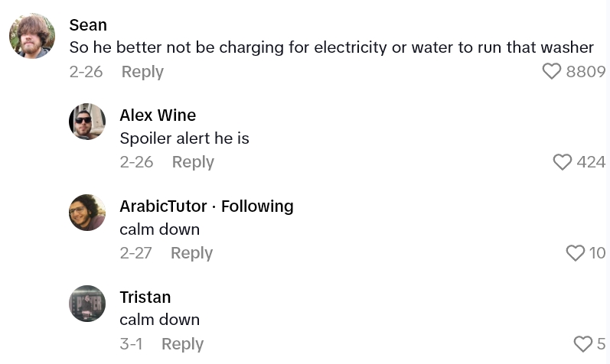This screenshot has height=364, width=610.
Task: Select the "Spoiler alert he is" text
Action: pyautogui.click(x=184, y=138)
